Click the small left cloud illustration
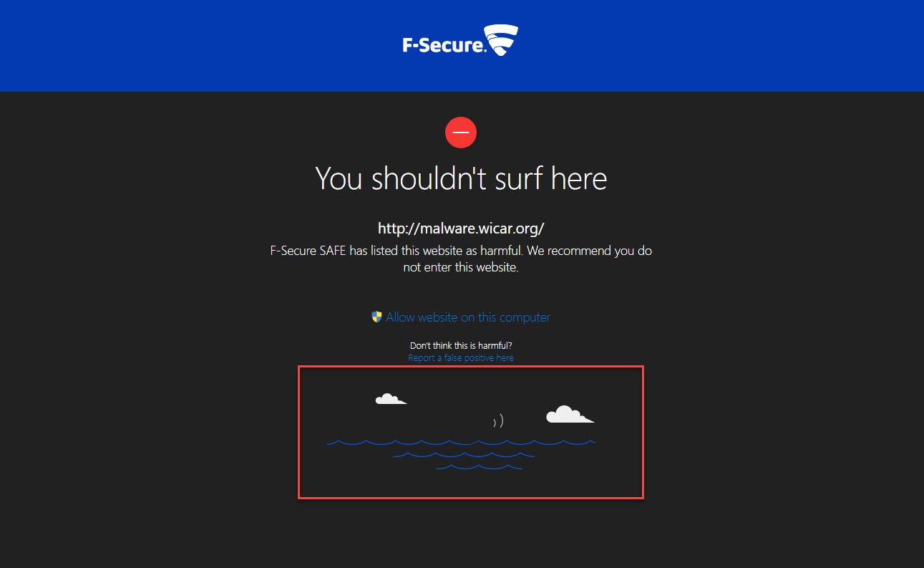Screen dimensions: 924x568 (389, 399)
